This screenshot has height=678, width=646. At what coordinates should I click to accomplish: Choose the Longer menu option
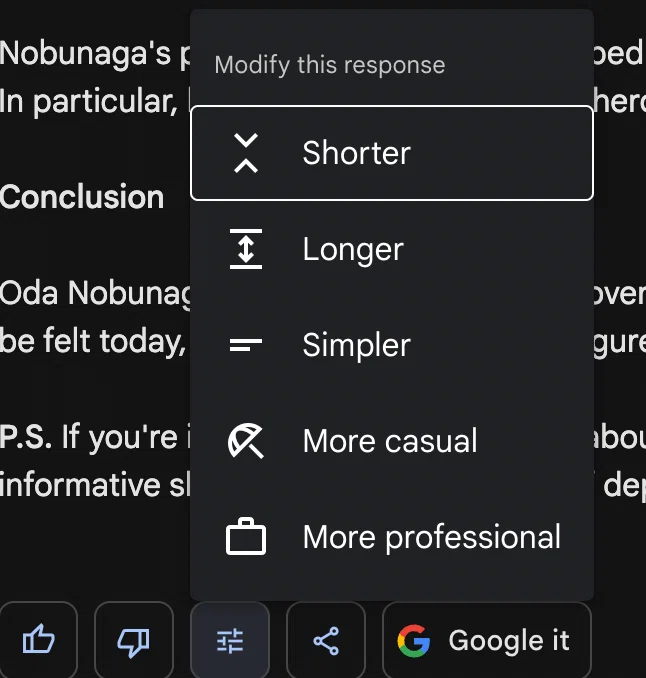click(x=392, y=249)
